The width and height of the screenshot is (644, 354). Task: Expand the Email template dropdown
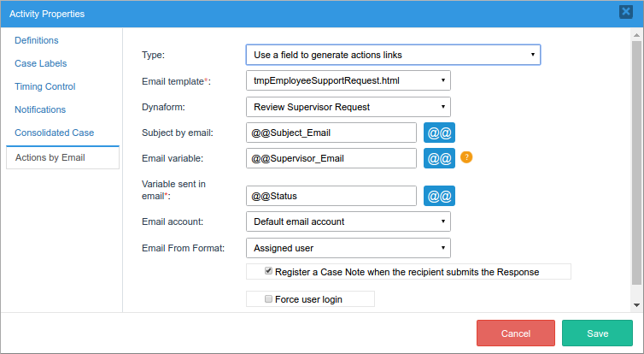click(x=348, y=80)
